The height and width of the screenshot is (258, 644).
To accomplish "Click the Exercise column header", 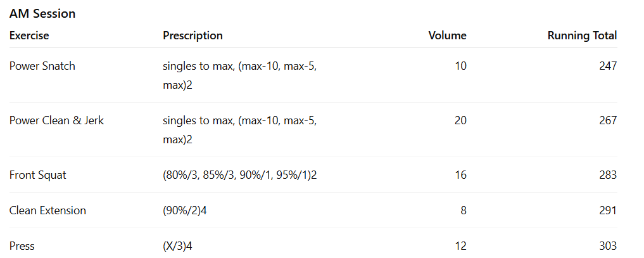I will pyautogui.click(x=29, y=35).
